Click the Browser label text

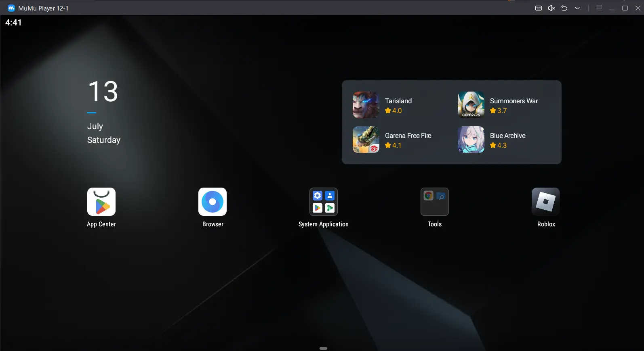click(x=213, y=224)
